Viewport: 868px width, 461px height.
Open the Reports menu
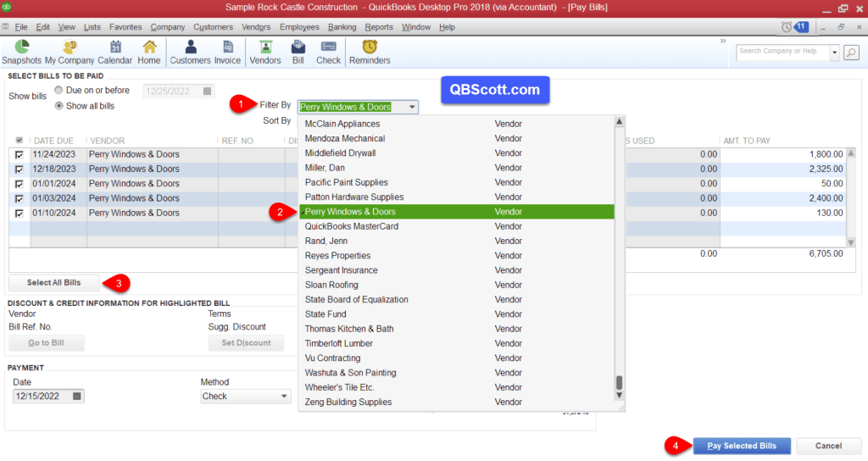379,27
